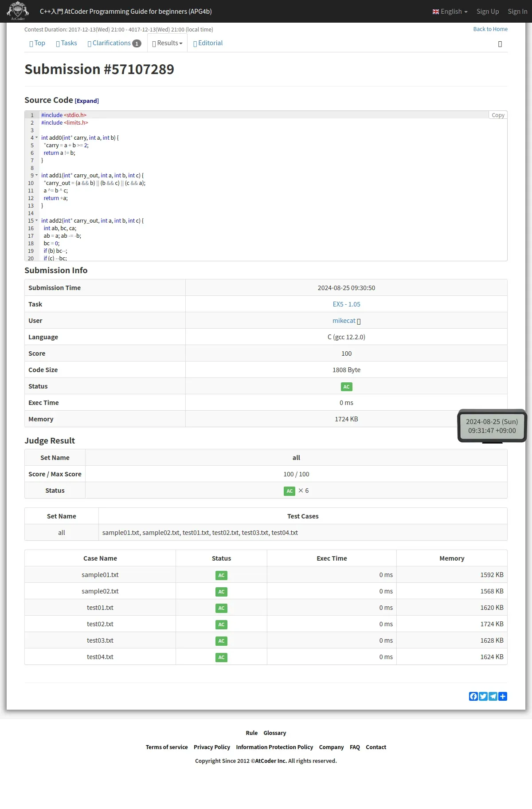532x809 pixels.
Task: Click the C (gcc 12.2.0) language value
Action: (x=346, y=337)
